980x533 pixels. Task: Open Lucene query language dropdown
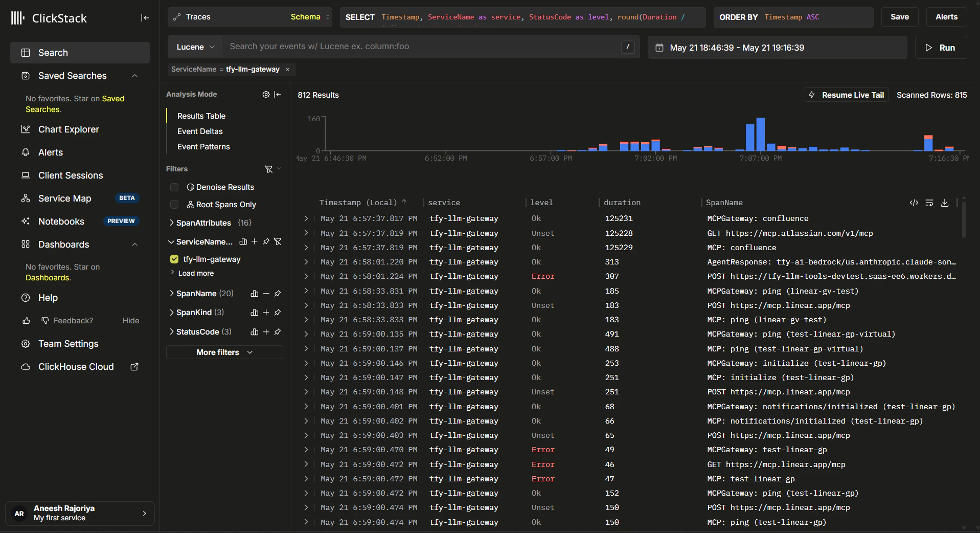(x=195, y=47)
